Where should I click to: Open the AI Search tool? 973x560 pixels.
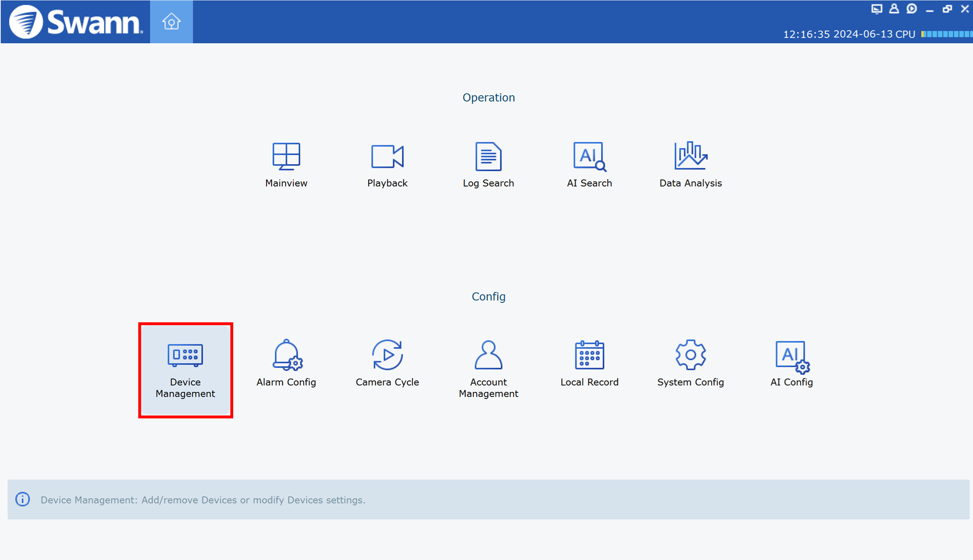click(589, 164)
